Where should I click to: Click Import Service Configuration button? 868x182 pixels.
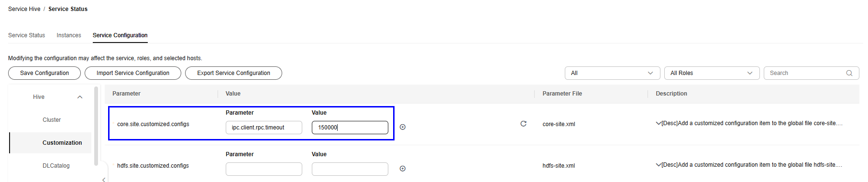[x=133, y=73]
